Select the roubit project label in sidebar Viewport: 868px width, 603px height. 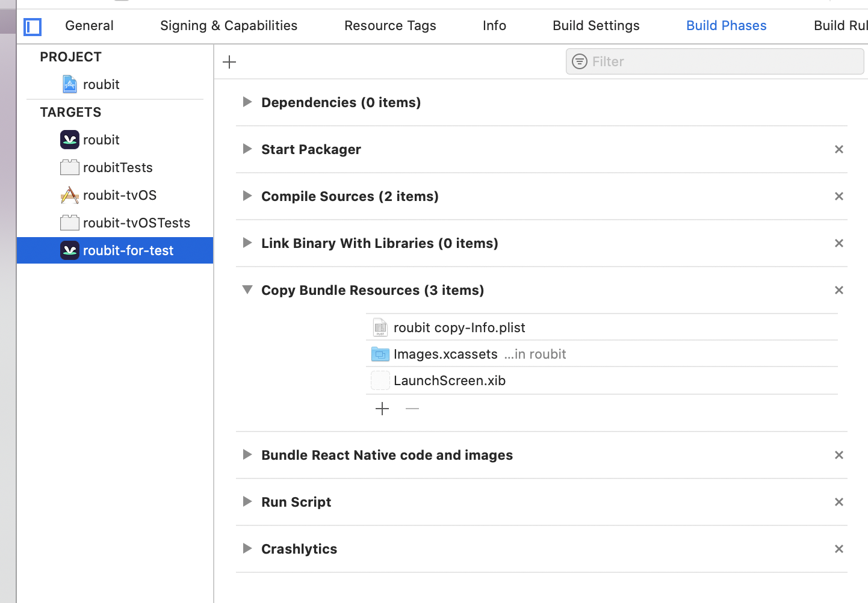[101, 84]
